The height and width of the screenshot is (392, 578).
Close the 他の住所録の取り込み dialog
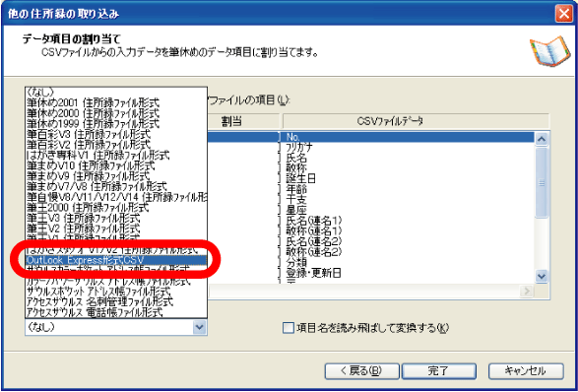tap(564, 15)
